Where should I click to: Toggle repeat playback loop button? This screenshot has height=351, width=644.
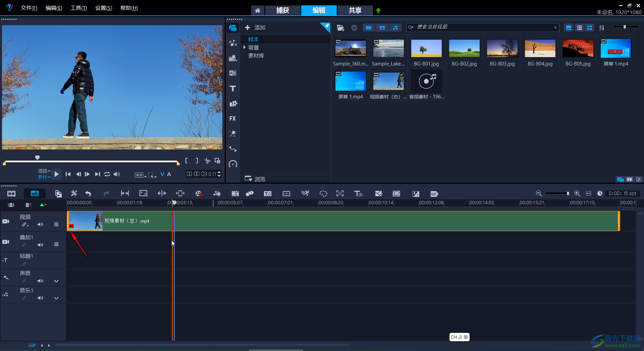(x=107, y=174)
